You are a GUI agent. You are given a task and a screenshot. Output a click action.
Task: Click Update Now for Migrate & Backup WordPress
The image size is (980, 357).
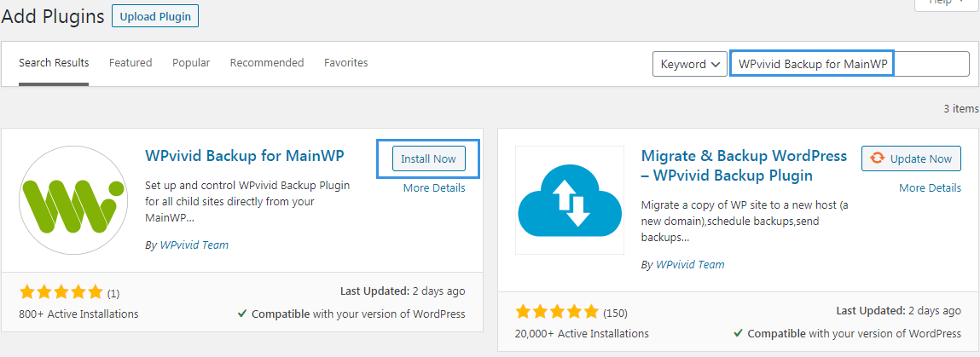911,159
